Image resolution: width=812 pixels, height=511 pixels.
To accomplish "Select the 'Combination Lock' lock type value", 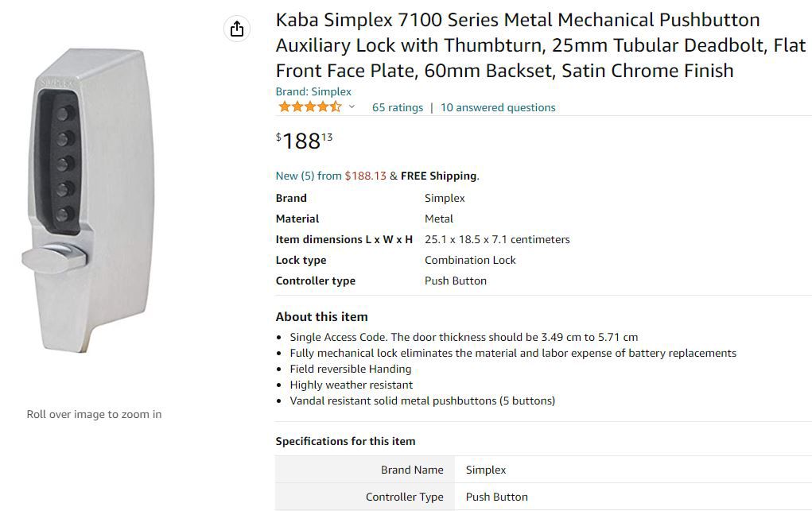I will [470, 260].
